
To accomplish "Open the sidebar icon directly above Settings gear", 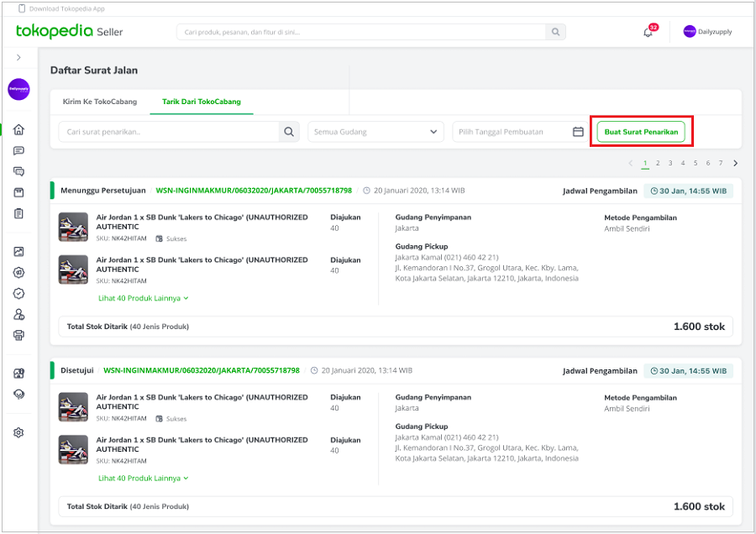I will [18, 395].
